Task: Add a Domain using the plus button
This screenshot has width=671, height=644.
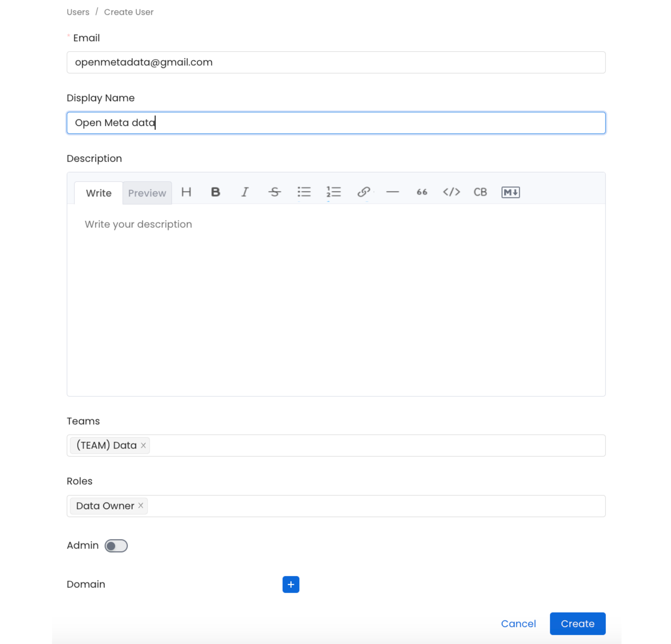Action: pyautogui.click(x=291, y=584)
